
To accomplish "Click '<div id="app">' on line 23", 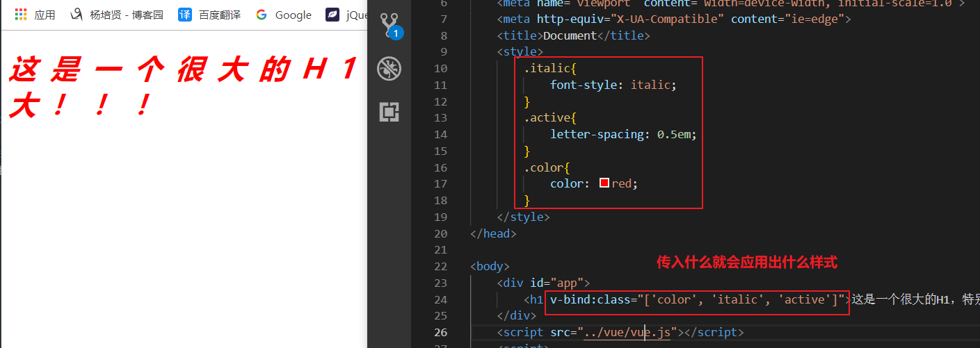I will coord(543,283).
